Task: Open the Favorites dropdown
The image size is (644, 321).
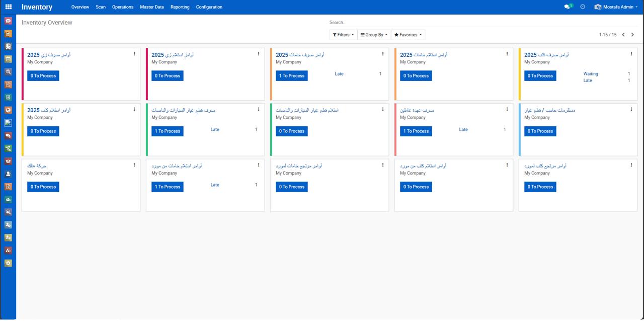Action: pos(408,35)
